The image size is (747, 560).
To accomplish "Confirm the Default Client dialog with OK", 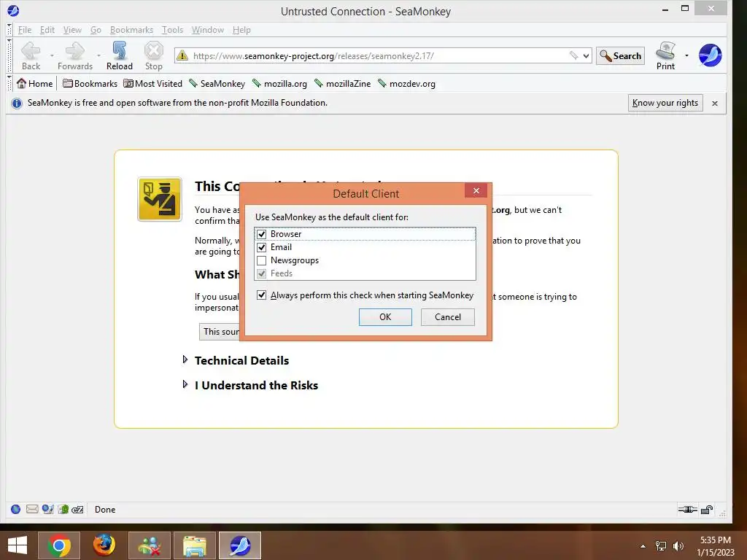I will pyautogui.click(x=385, y=317).
